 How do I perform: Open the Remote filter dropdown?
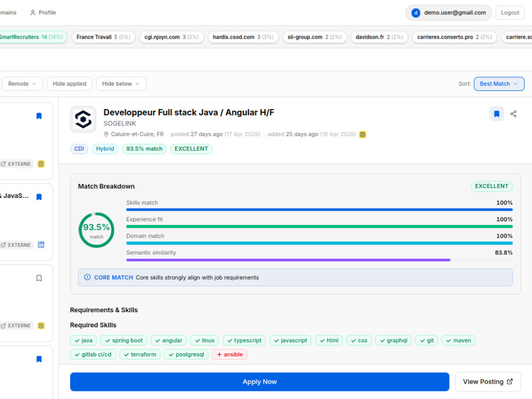point(22,84)
